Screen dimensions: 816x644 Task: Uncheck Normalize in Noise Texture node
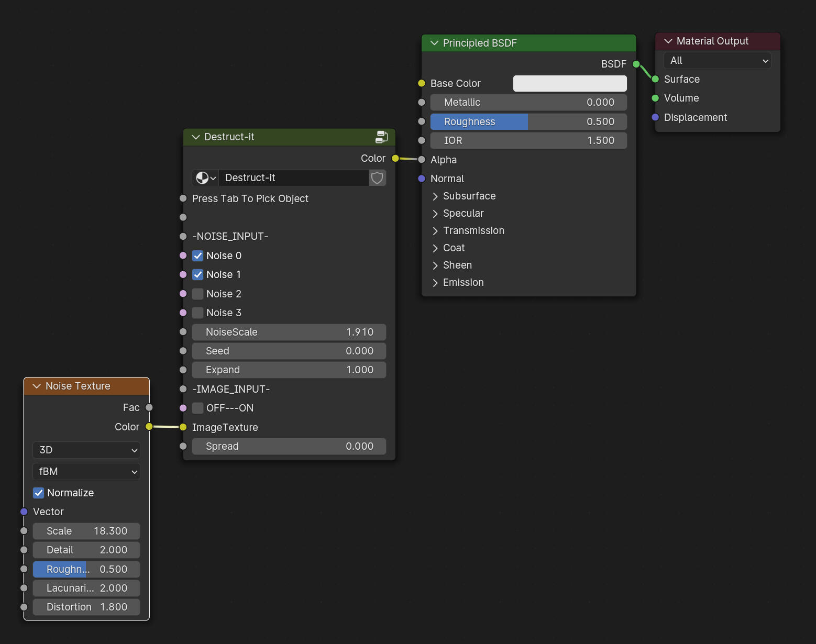[x=39, y=493]
